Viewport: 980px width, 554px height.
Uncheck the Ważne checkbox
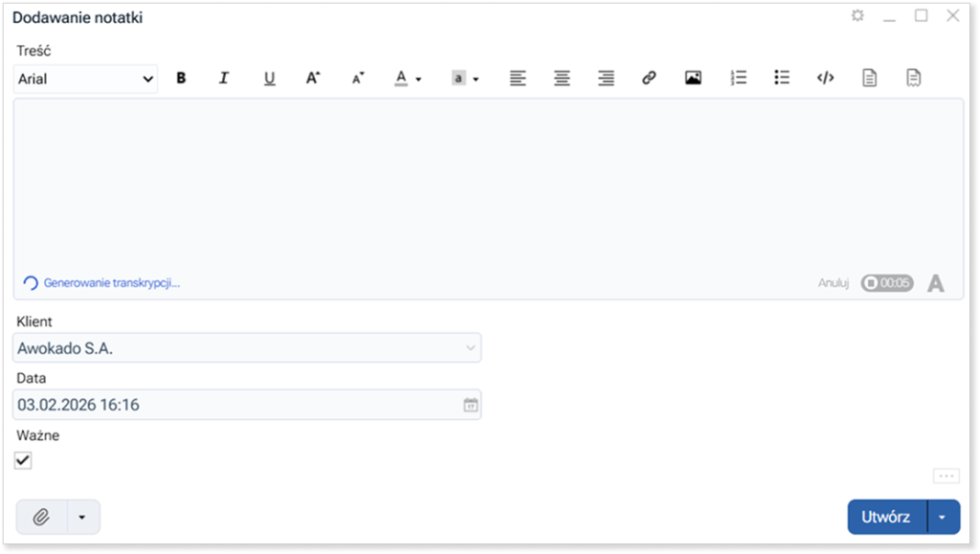(24, 460)
